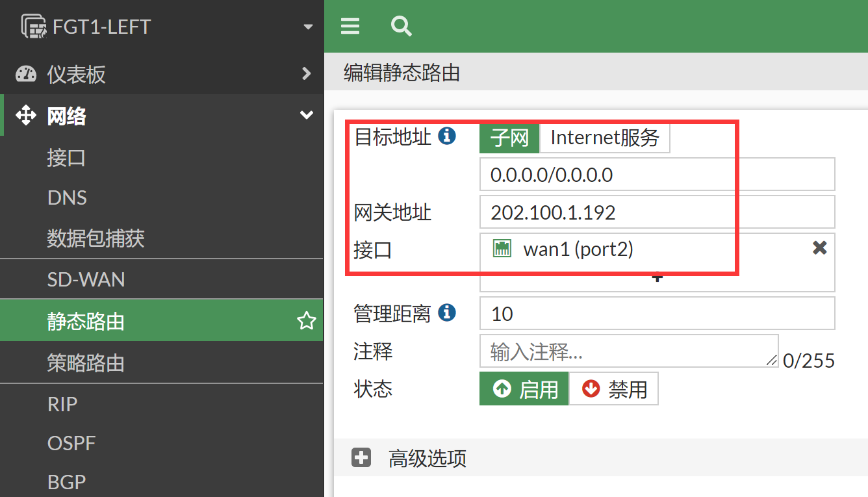Expand the 高级选项 section
Viewport: 868px width, 497px height.
pyautogui.click(x=361, y=458)
